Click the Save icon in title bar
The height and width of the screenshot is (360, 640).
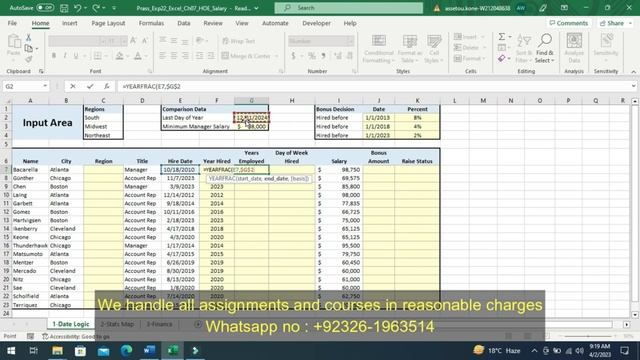click(64, 8)
